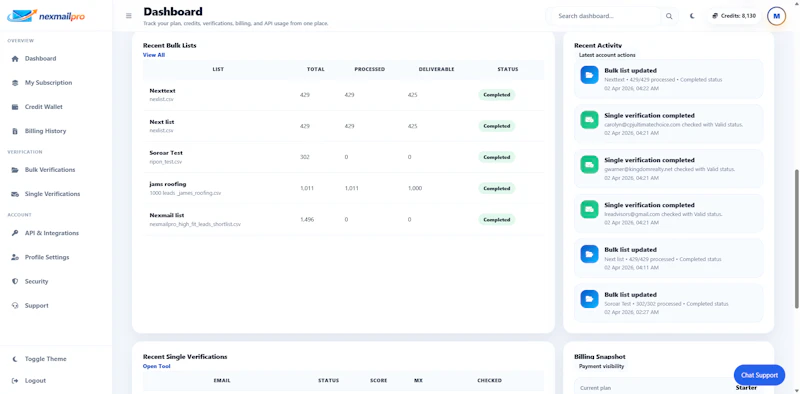
Task: Click Completed status badge for Nexmail list
Action: point(496,219)
